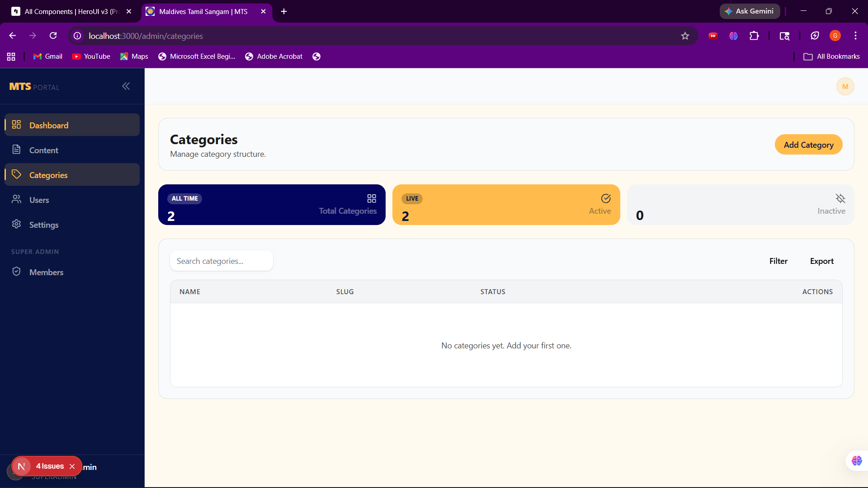The height and width of the screenshot is (488, 868).
Task: Click the Members shield icon
Action: coord(16,272)
